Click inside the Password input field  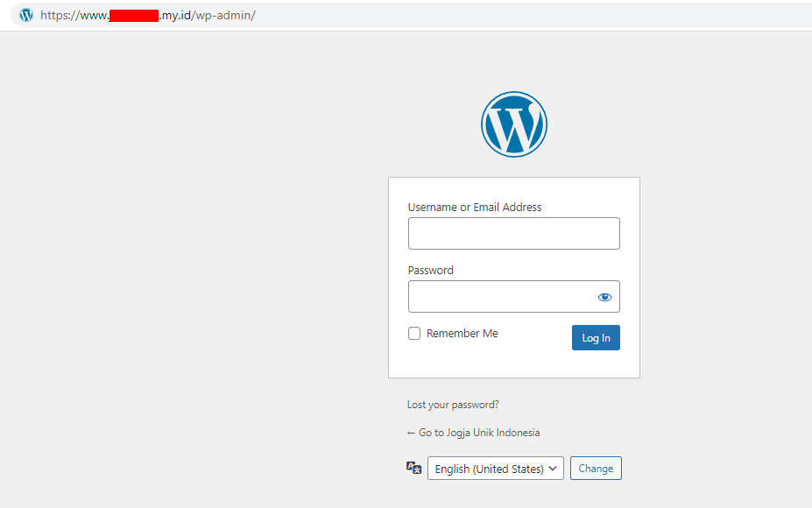[x=499, y=297]
